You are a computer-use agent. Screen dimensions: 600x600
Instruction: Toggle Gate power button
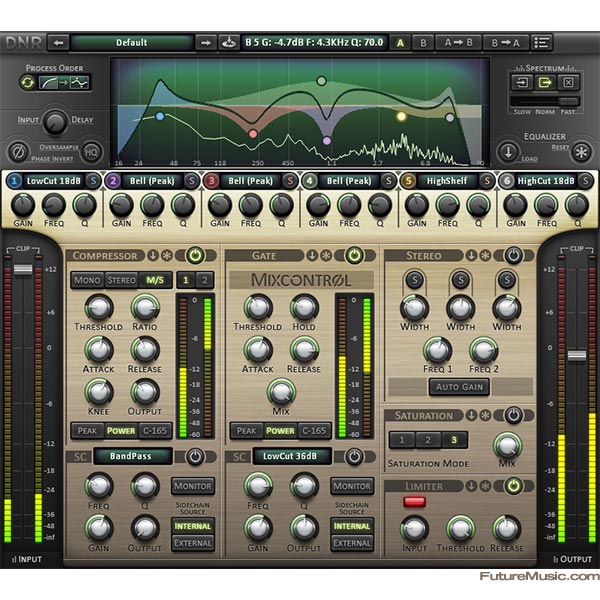354,255
